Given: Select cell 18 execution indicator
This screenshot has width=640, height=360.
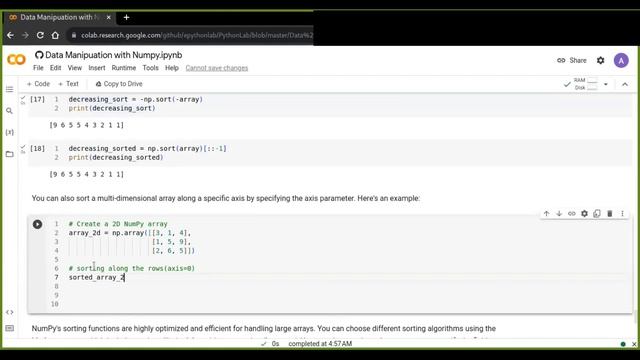Looking at the screenshot, I should pos(37,149).
